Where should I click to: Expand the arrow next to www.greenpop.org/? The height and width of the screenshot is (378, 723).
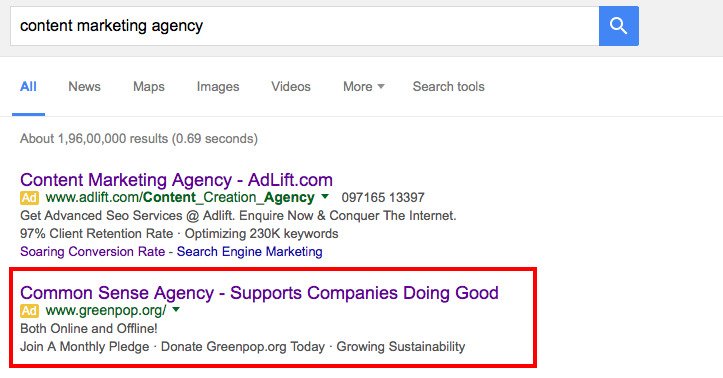[x=176, y=310]
